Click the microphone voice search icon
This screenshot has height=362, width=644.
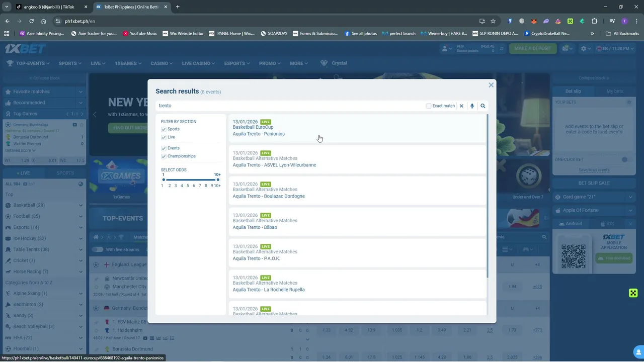coord(472,106)
